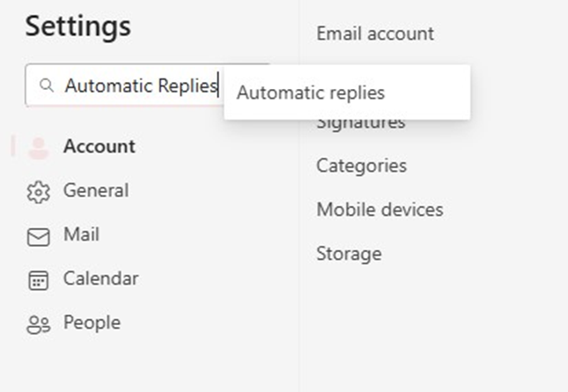The image size is (568, 392).
Task: Click the Account person icon
Action: (39, 148)
